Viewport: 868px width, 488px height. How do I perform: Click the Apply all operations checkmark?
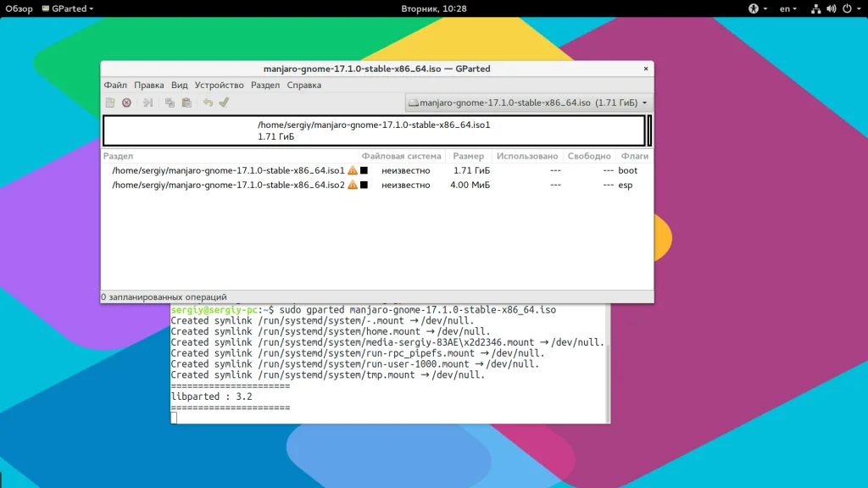pos(224,103)
